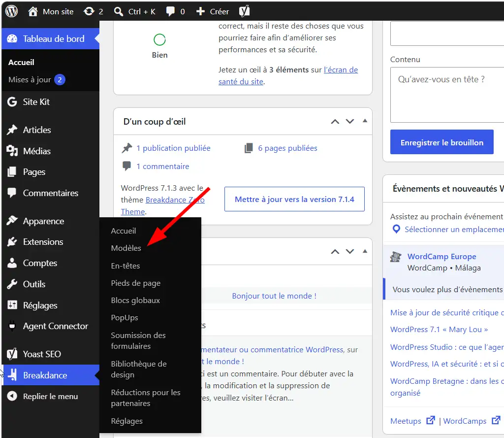Image resolution: width=504 pixels, height=438 pixels.
Task: Open Agent Connector in the sidebar
Action: pyautogui.click(x=51, y=326)
